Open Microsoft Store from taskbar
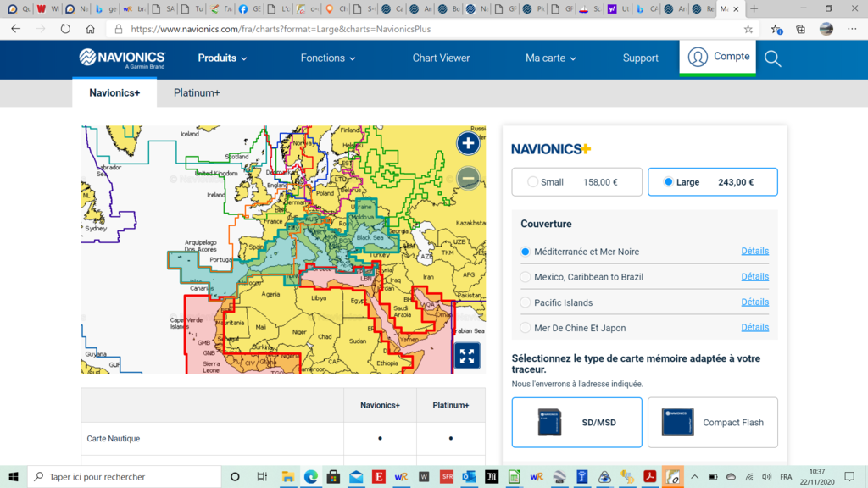This screenshot has height=488, width=868. coord(333,476)
